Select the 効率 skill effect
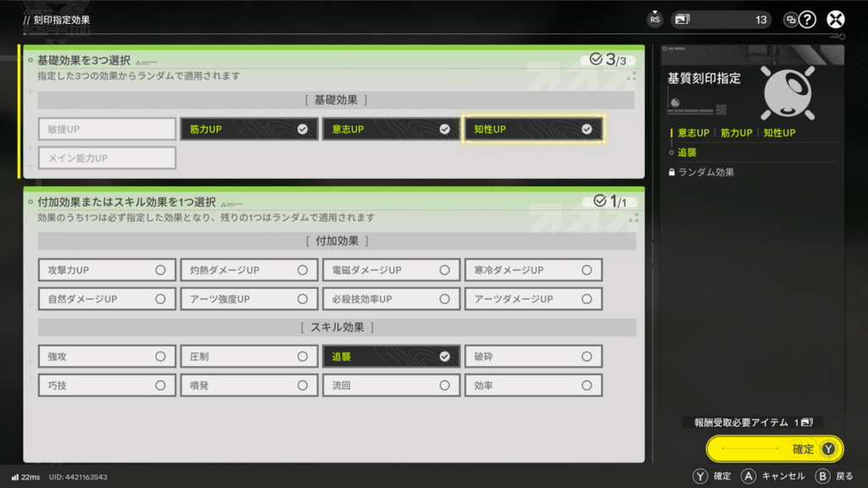868x488 pixels. click(533, 385)
